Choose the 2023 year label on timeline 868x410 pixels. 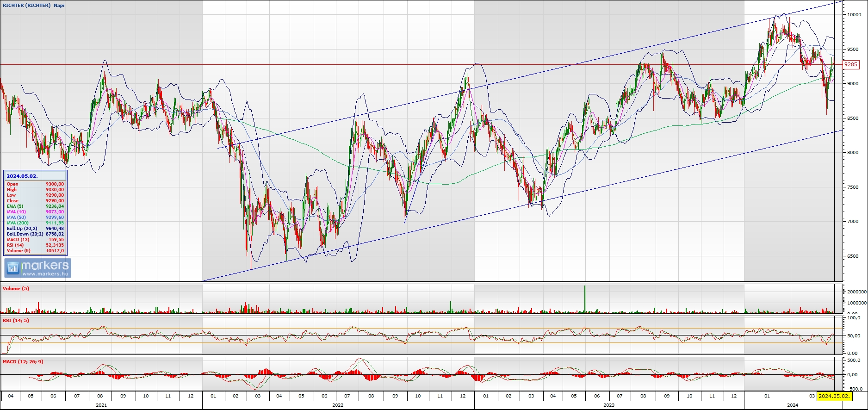pyautogui.click(x=609, y=405)
